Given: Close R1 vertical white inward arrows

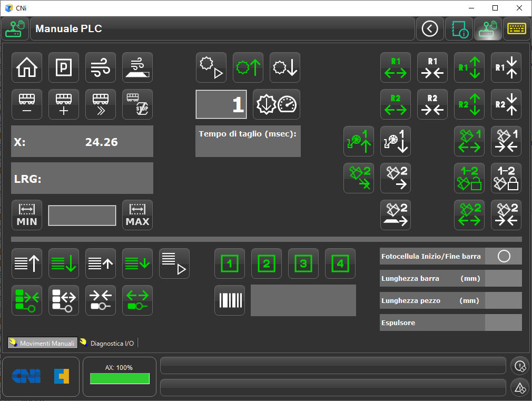Looking at the screenshot, I should [506, 67].
